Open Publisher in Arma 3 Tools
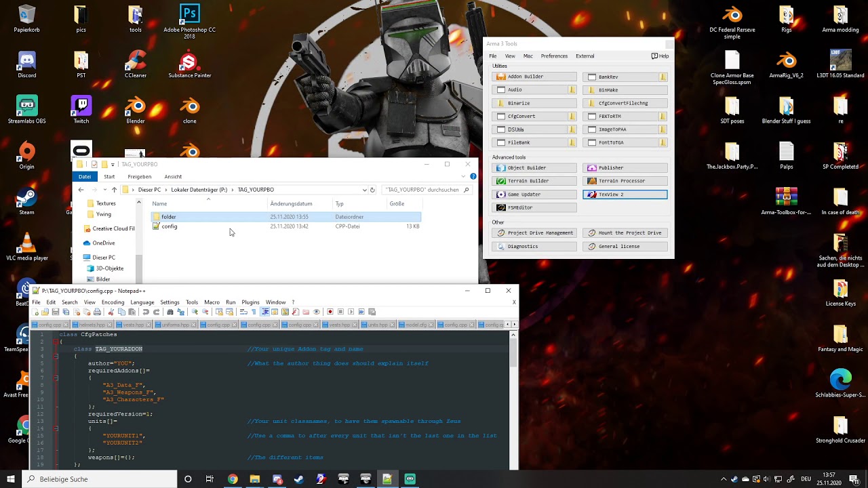The width and height of the screenshot is (868, 488). coord(625,167)
